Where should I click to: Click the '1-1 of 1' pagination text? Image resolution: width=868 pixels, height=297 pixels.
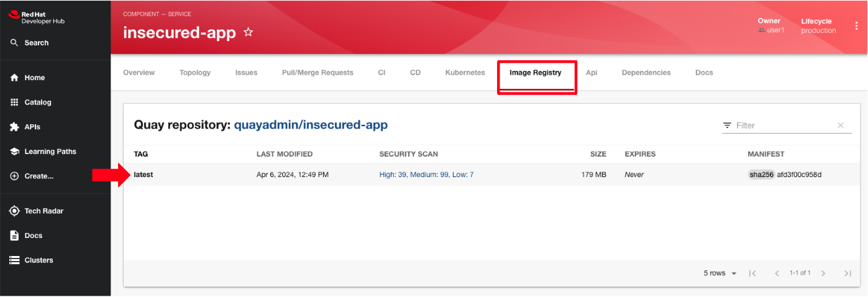(800, 273)
